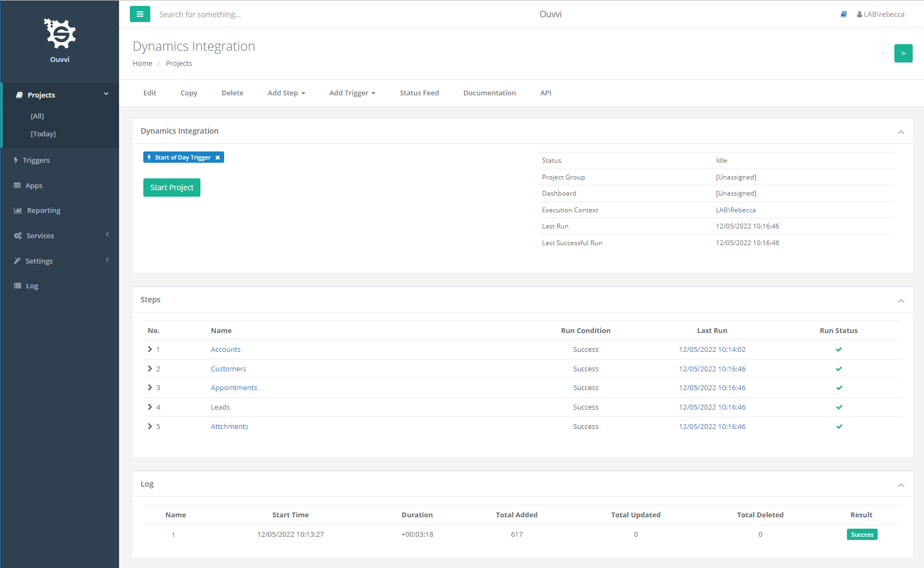Go to Home breadcrumb

142,63
